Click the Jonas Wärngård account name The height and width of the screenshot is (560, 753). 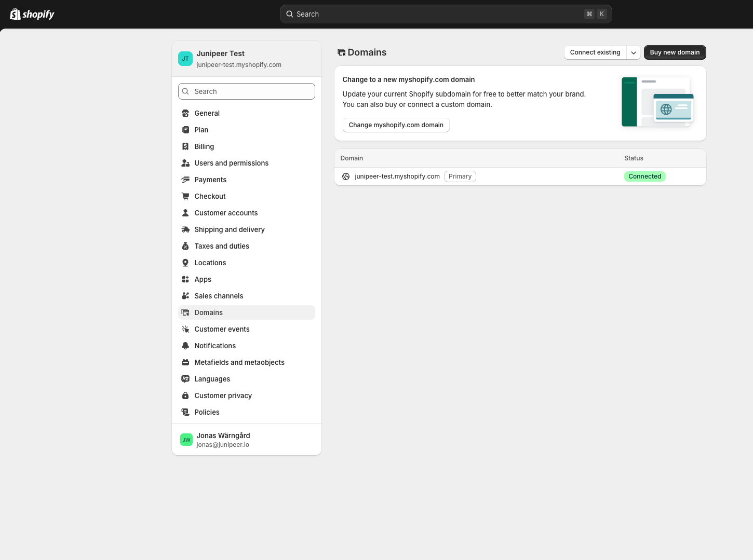[x=223, y=435]
